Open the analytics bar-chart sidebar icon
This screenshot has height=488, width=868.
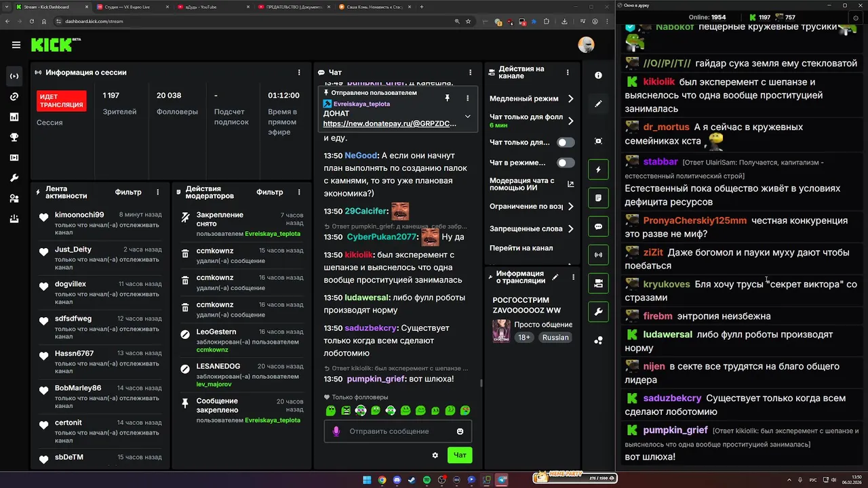point(14,117)
